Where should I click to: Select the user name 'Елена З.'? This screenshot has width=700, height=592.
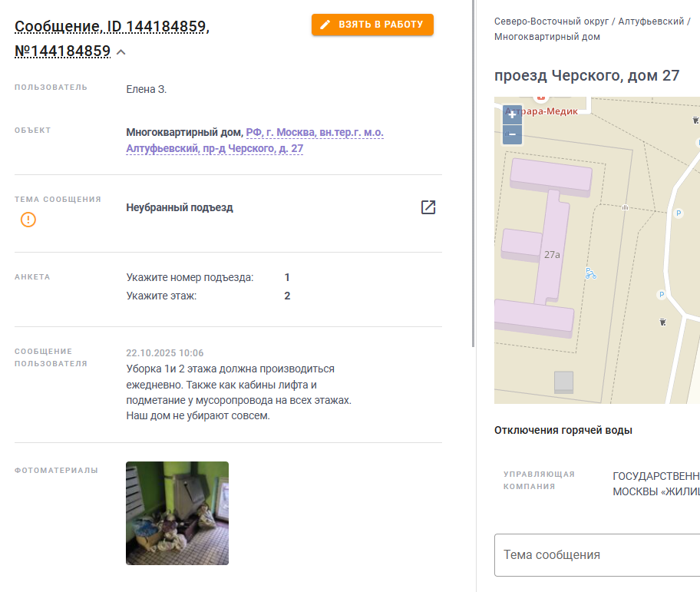pos(147,89)
